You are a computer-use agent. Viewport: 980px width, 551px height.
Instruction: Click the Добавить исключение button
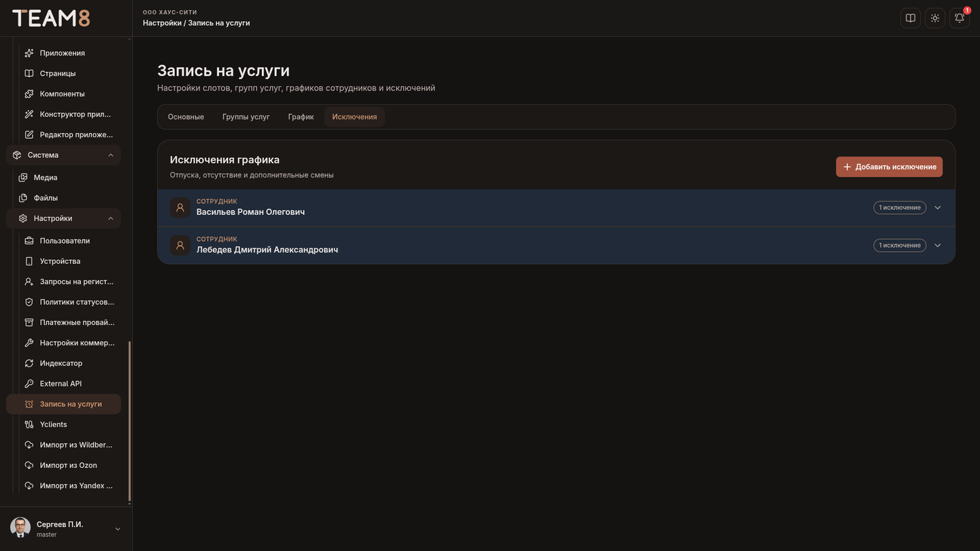point(889,167)
